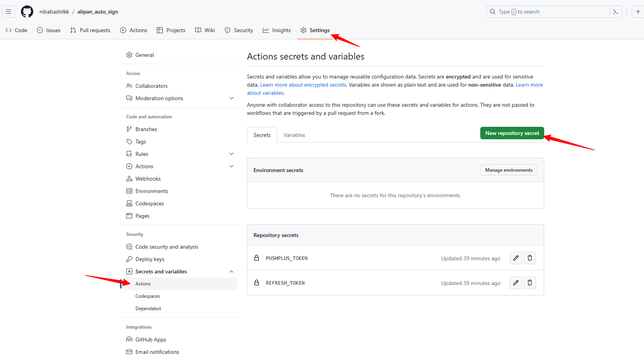Open the nibabashilkk owner link
644x360 pixels.
click(x=54, y=12)
